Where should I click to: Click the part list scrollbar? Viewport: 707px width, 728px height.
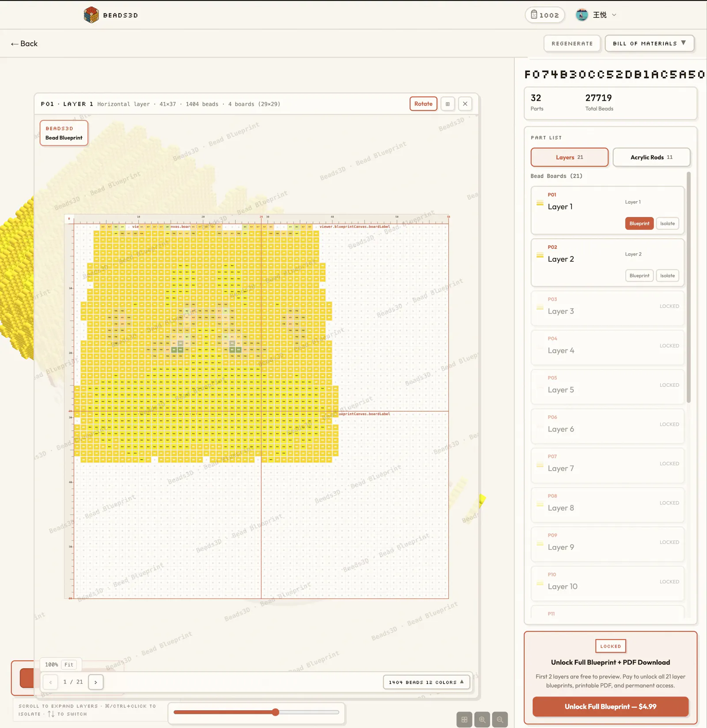[x=688, y=287]
